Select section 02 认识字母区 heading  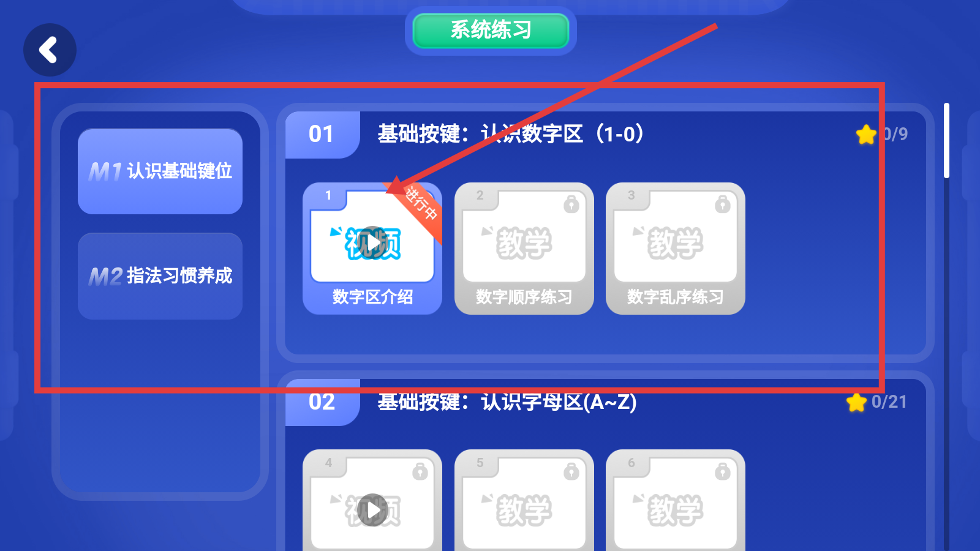(x=507, y=402)
